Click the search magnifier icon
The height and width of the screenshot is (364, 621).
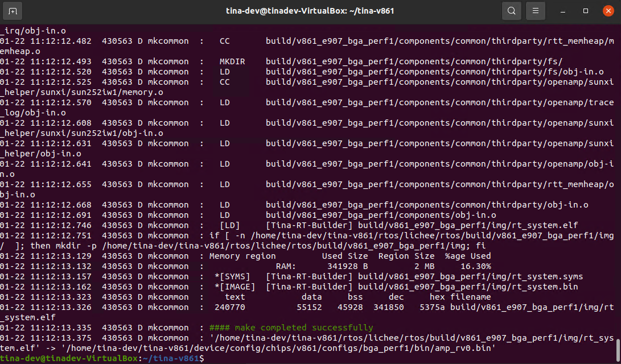tap(511, 11)
